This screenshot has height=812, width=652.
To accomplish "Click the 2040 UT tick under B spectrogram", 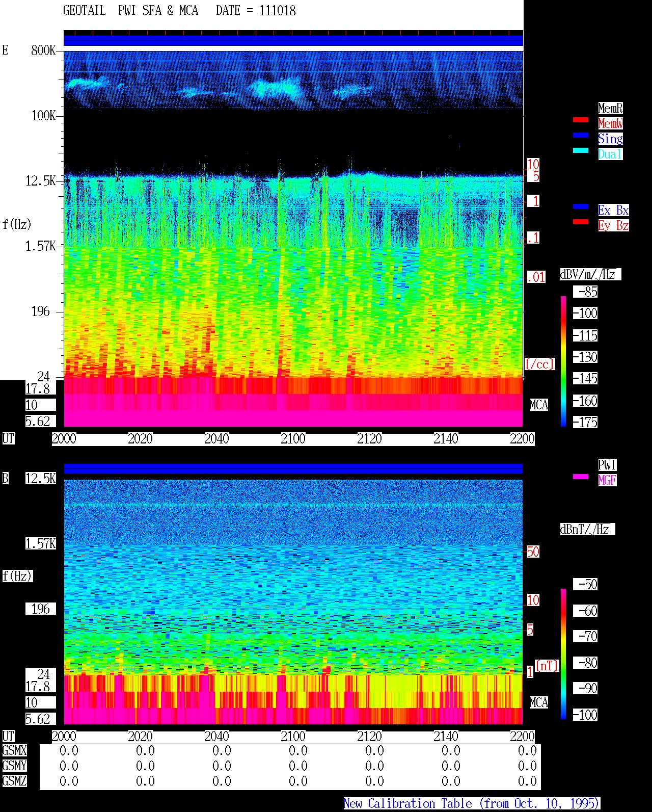I will 217,737.
